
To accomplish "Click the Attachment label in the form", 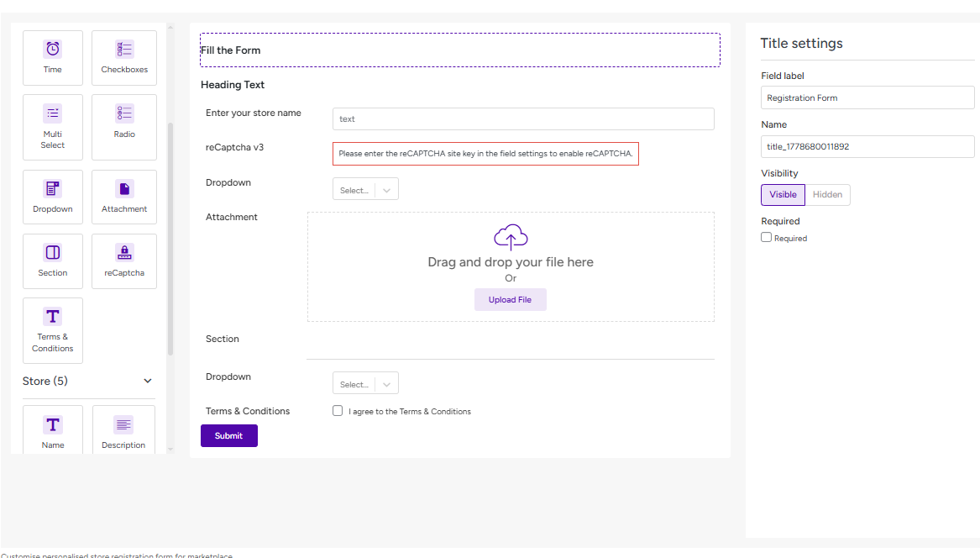I will pyautogui.click(x=231, y=217).
